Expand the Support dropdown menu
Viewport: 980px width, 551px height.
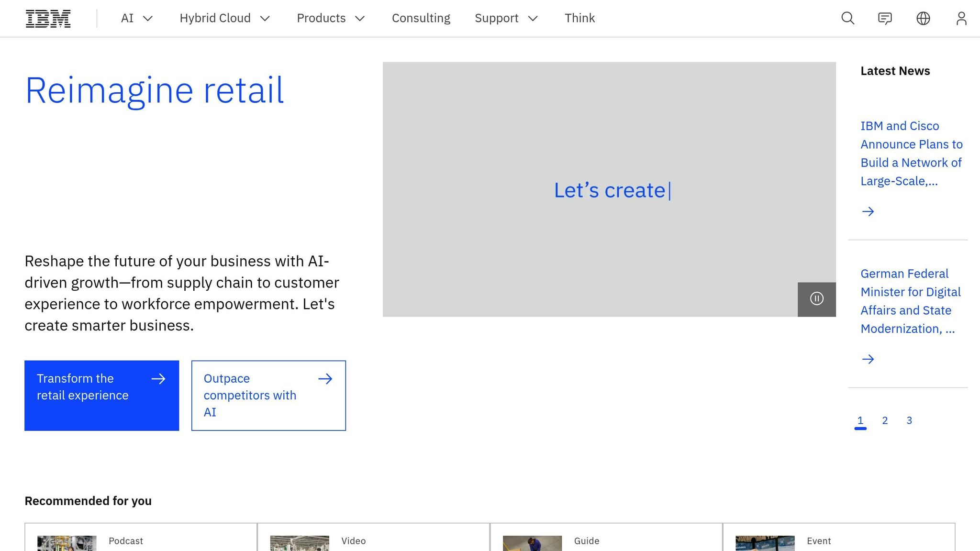506,18
